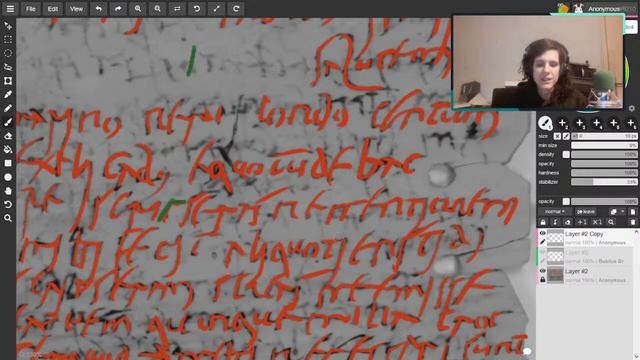Click the Redo arrow in top toolbar
Viewport: 640px width, 360px height.
(x=118, y=9)
